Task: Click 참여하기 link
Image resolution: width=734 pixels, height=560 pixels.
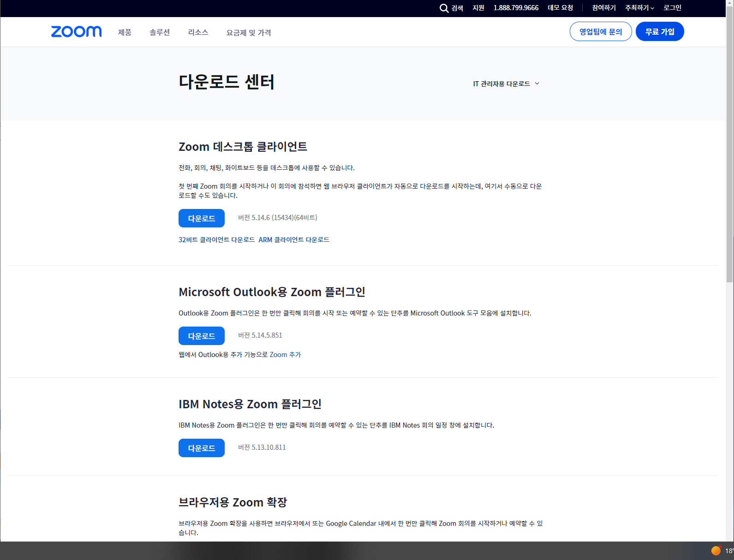Action: [604, 8]
